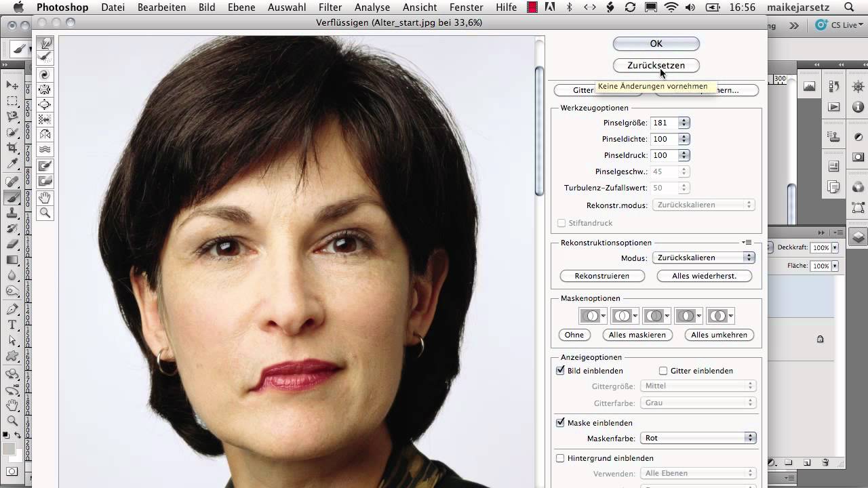The height and width of the screenshot is (488, 868).
Task: Click the Liquify preview vertical scrollbar
Action: coord(539,132)
